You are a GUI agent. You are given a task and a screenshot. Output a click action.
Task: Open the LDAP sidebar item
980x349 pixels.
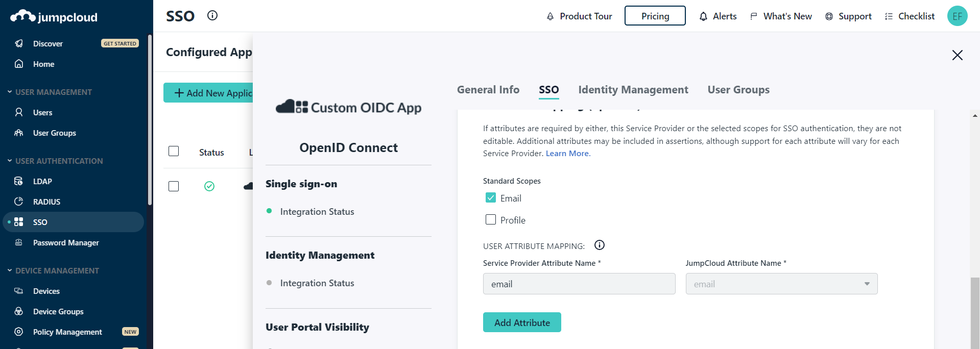point(42,181)
